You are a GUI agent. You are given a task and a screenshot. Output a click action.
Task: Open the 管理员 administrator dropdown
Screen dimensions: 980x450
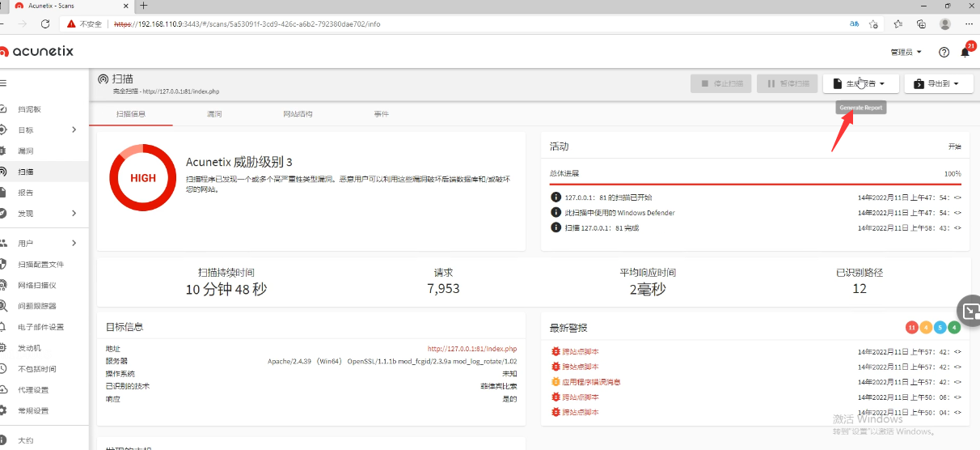click(906, 52)
